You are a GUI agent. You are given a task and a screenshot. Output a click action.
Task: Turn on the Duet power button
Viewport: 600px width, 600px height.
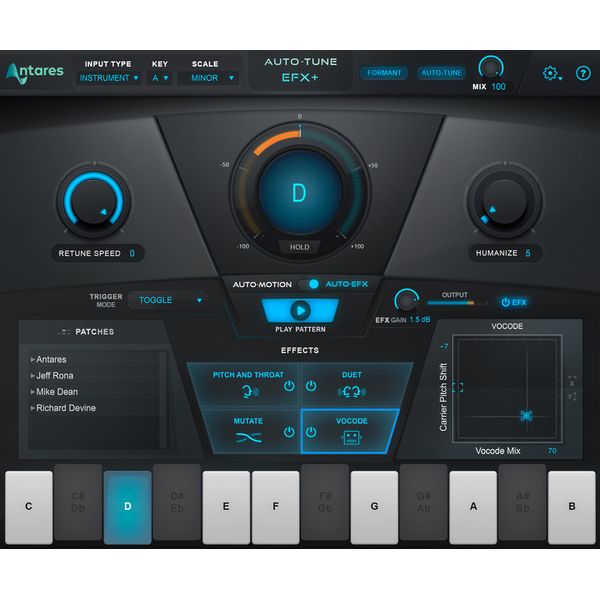click(311, 386)
